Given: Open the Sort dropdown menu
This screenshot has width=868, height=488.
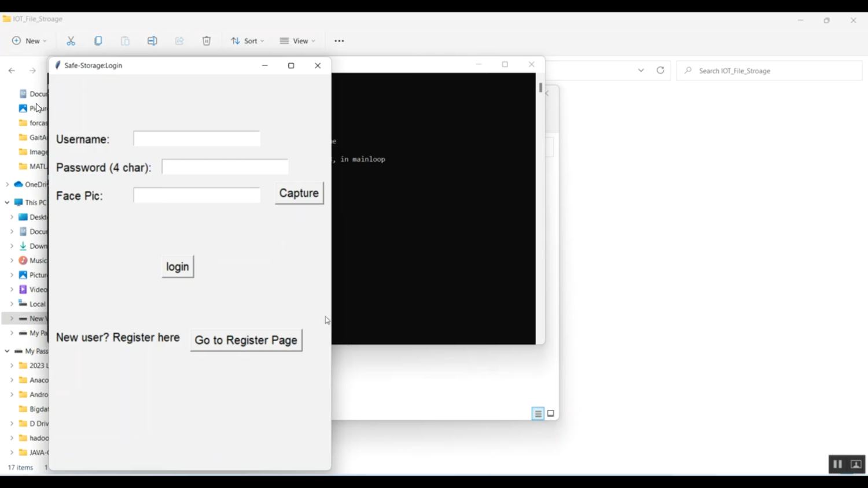Looking at the screenshot, I should tap(247, 41).
